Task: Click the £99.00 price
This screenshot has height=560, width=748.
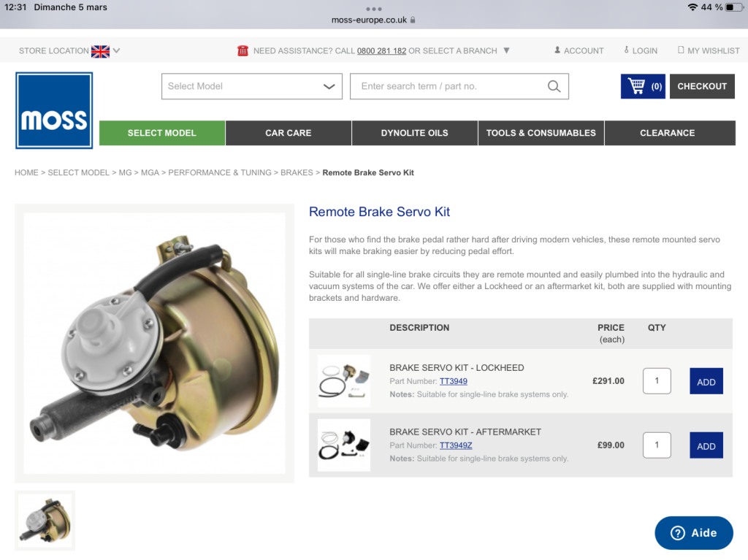Action: tap(611, 445)
